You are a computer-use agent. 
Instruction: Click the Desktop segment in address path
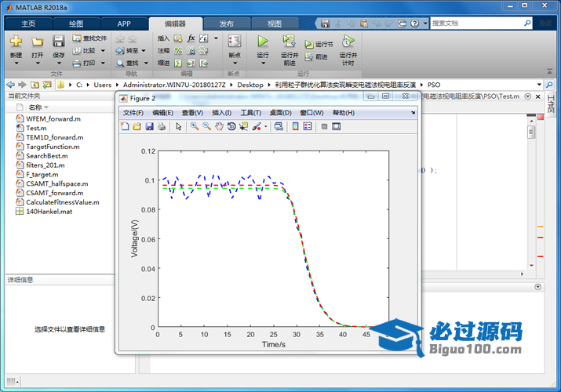(x=250, y=85)
